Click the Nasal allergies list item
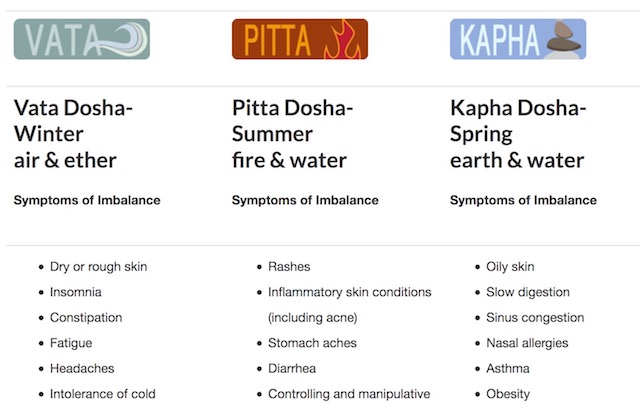640x411 pixels. pos(527,343)
